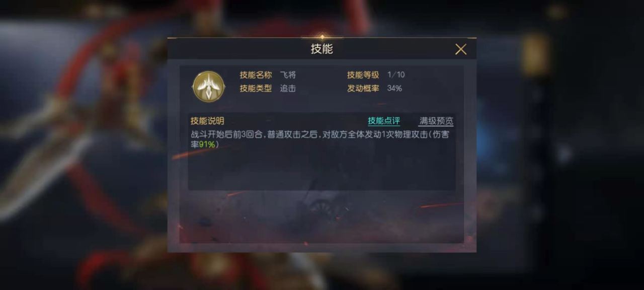Tap the skill level value 1/10
644x290 pixels.
point(396,75)
